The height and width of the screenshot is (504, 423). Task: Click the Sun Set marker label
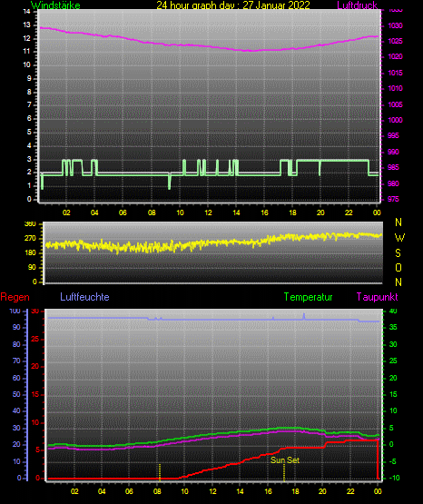(285, 460)
